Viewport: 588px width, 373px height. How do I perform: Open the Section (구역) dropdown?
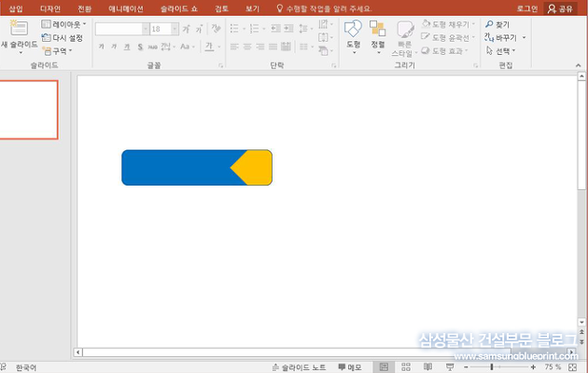coord(57,50)
